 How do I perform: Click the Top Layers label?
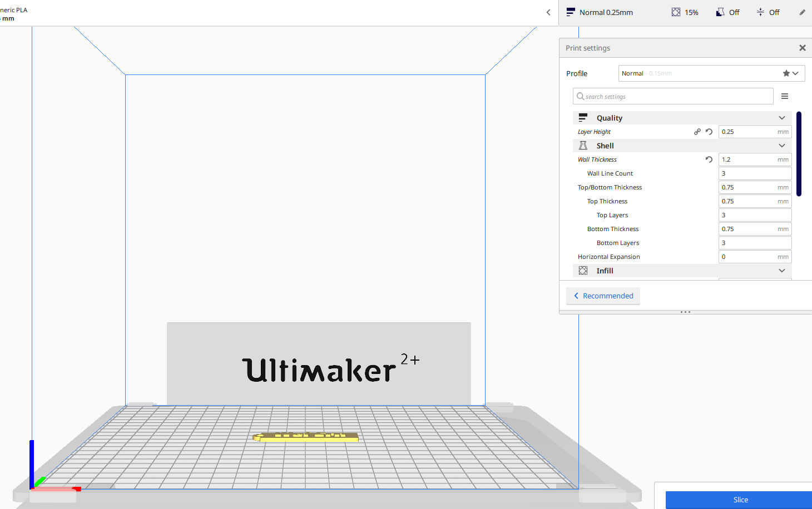(x=612, y=215)
